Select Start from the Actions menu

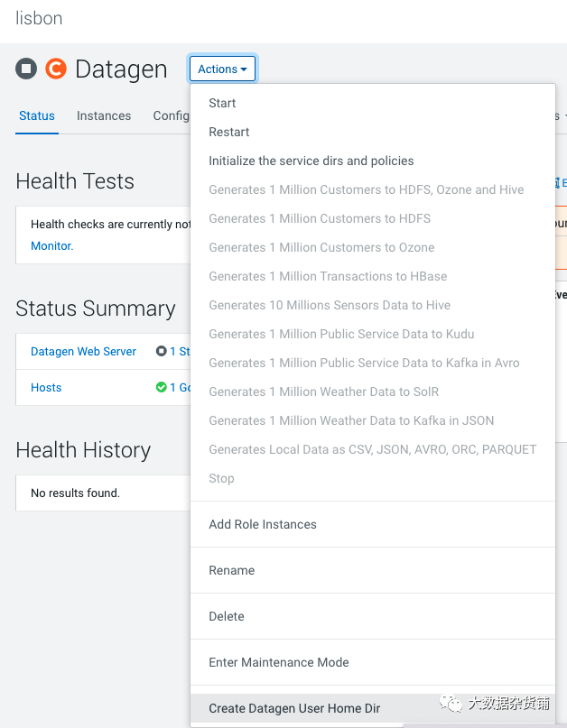pyautogui.click(x=222, y=104)
